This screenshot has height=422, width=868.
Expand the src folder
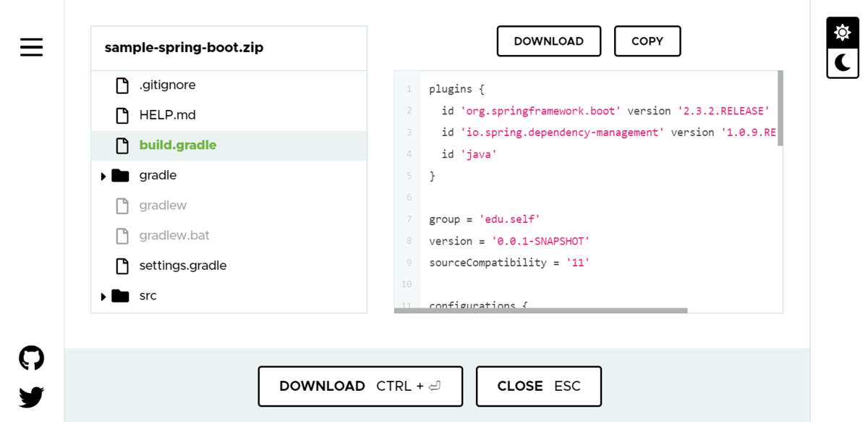[x=103, y=295]
